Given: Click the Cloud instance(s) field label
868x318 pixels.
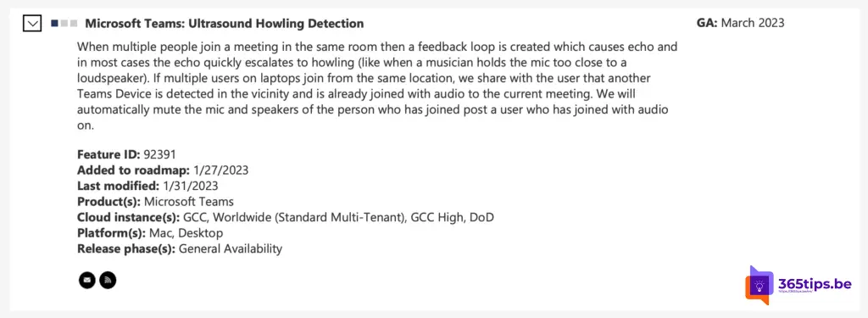Looking at the screenshot, I should click(125, 217).
